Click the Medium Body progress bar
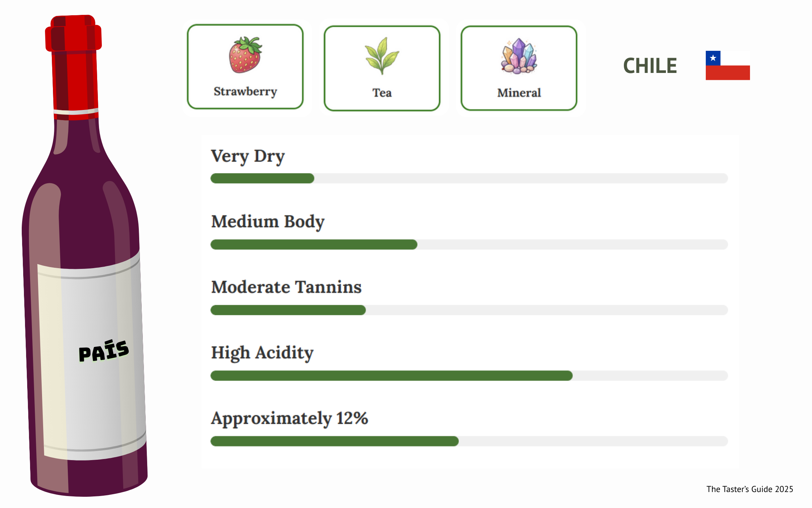The height and width of the screenshot is (508, 812). coord(469,244)
